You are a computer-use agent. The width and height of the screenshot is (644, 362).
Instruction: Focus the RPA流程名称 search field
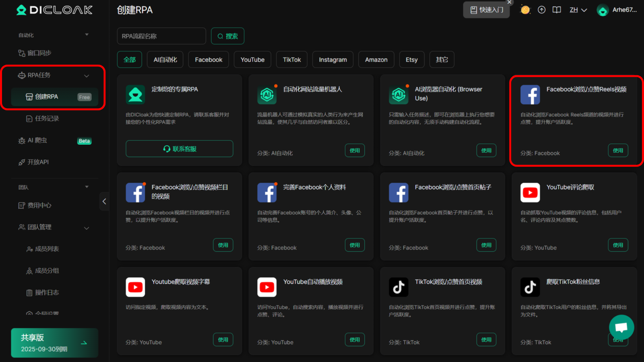pos(161,36)
